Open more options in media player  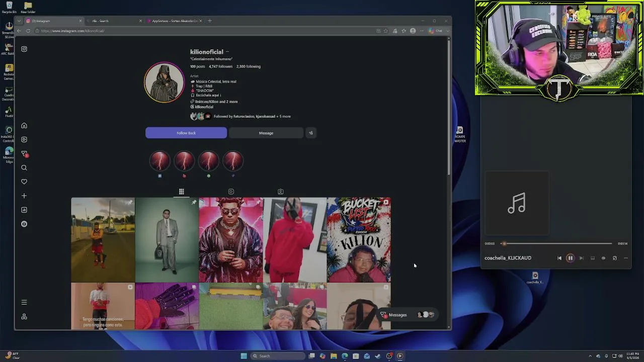pyautogui.click(x=626, y=258)
